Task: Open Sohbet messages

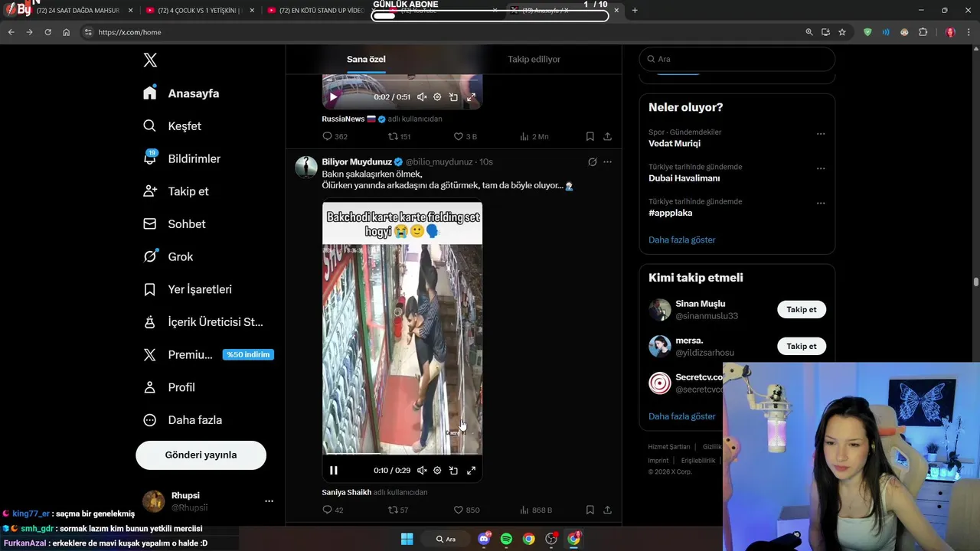Action: coord(175,224)
